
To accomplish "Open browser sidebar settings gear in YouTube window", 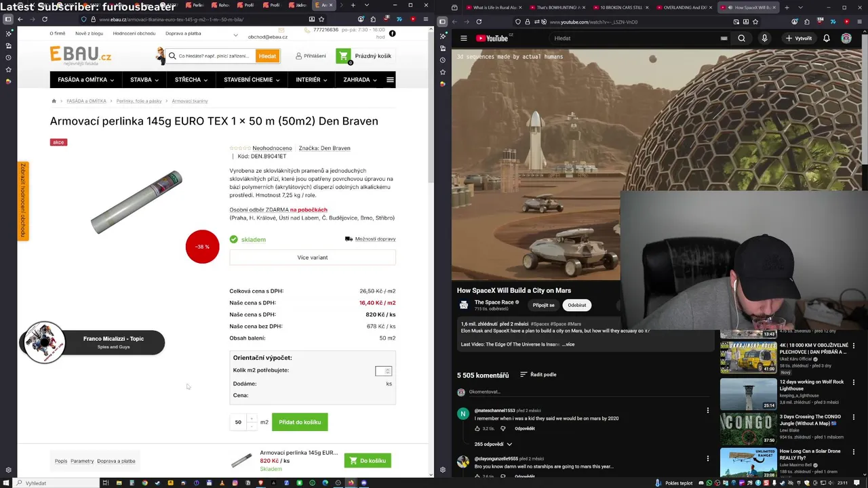I will tap(443, 470).
